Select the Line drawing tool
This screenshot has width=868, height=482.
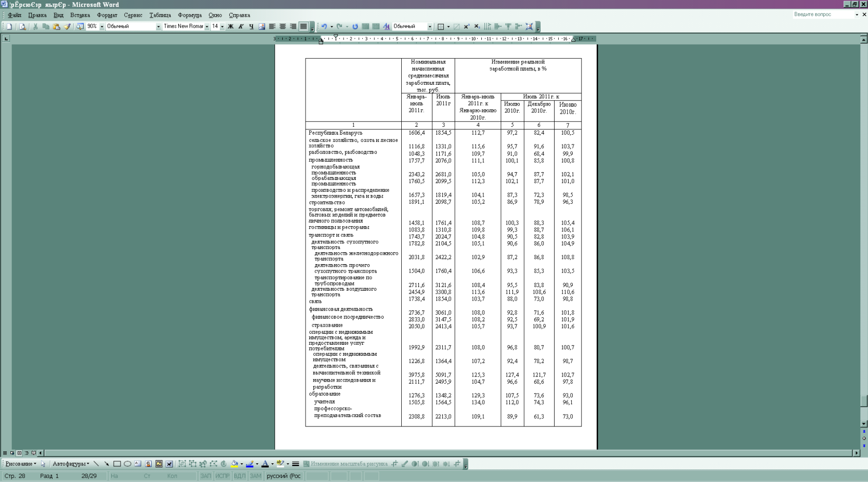96,464
